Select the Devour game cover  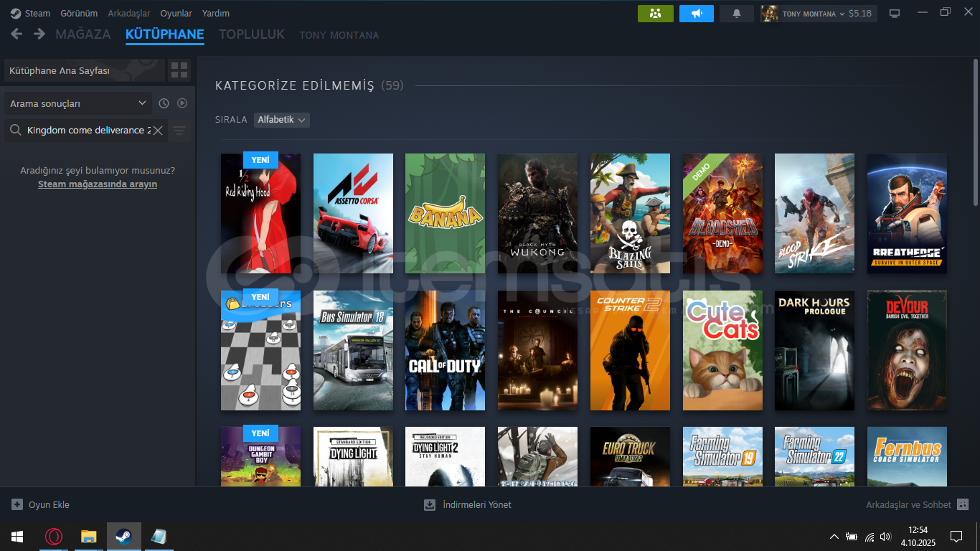click(907, 350)
